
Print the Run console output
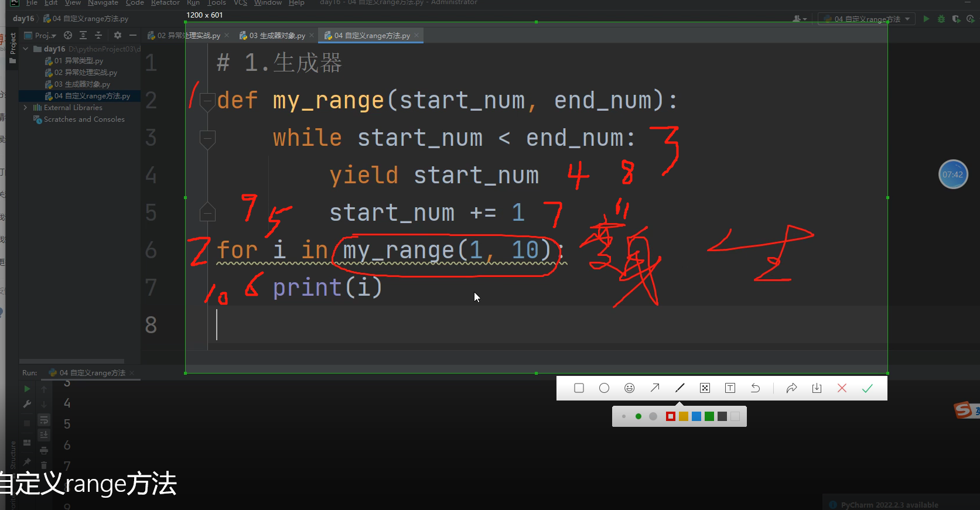point(44,450)
